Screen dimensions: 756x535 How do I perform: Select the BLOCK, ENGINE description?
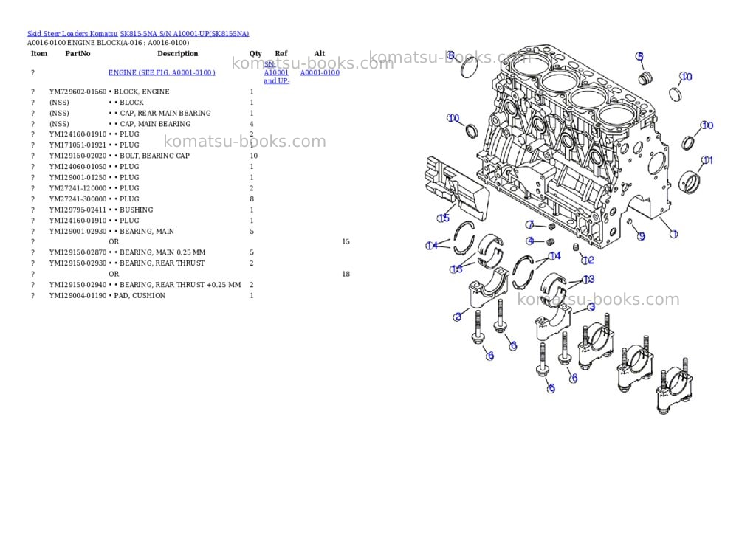pos(142,92)
